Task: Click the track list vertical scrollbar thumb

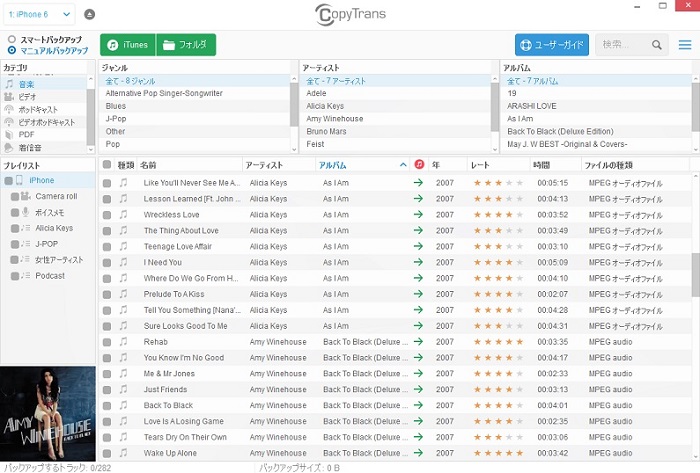Action: click(696, 274)
